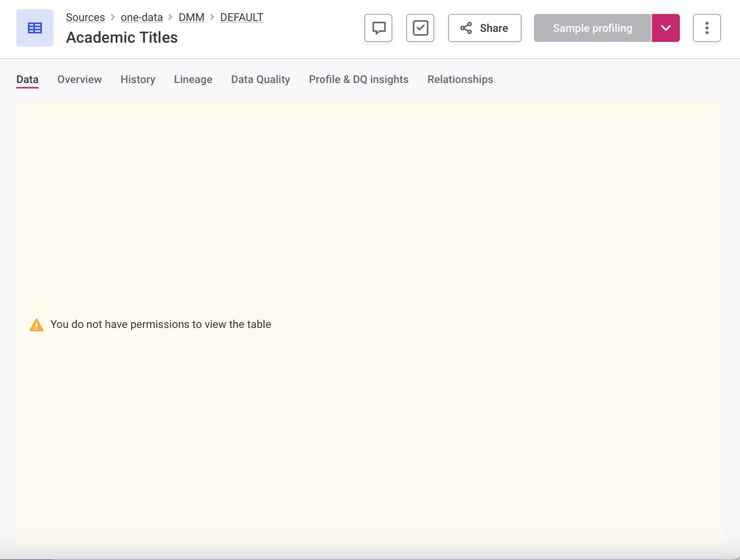This screenshot has width=740, height=560.
Task: Click the warning triangle icon
Action: 36,324
